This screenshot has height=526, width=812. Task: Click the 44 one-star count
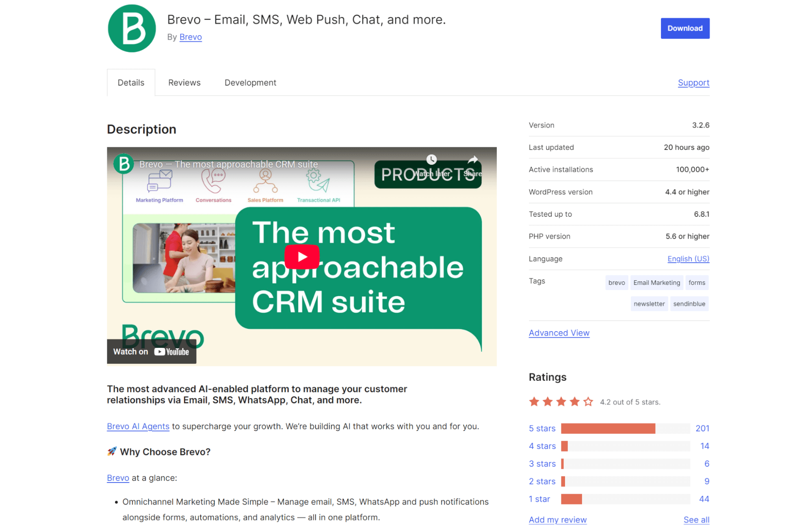pyautogui.click(x=704, y=499)
